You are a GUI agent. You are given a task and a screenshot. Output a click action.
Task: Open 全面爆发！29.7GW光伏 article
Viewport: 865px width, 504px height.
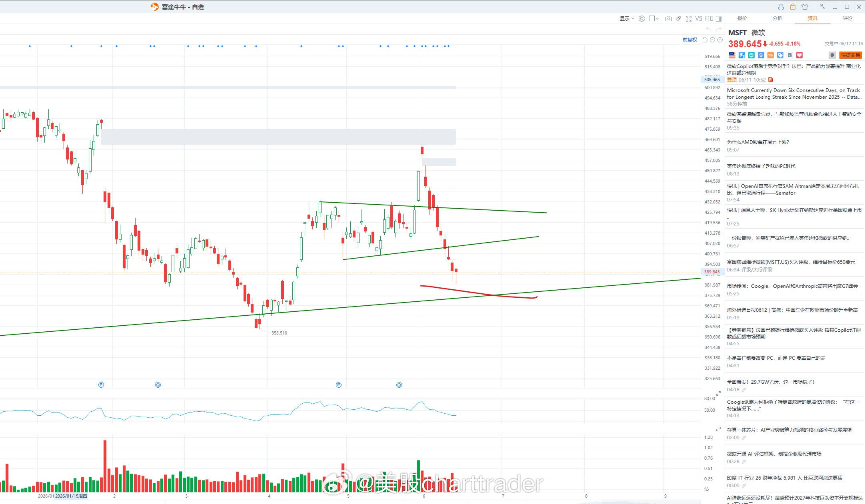[x=771, y=382]
